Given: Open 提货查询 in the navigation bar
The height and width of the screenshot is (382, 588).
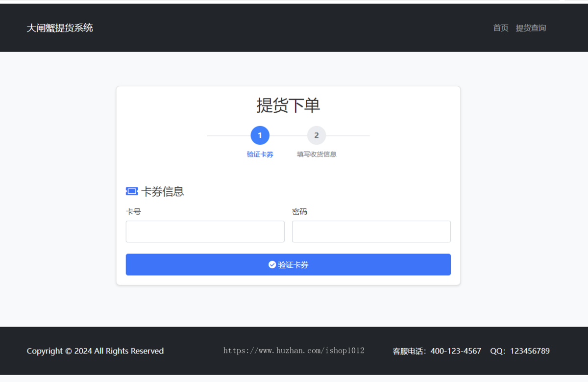Looking at the screenshot, I should pos(531,28).
